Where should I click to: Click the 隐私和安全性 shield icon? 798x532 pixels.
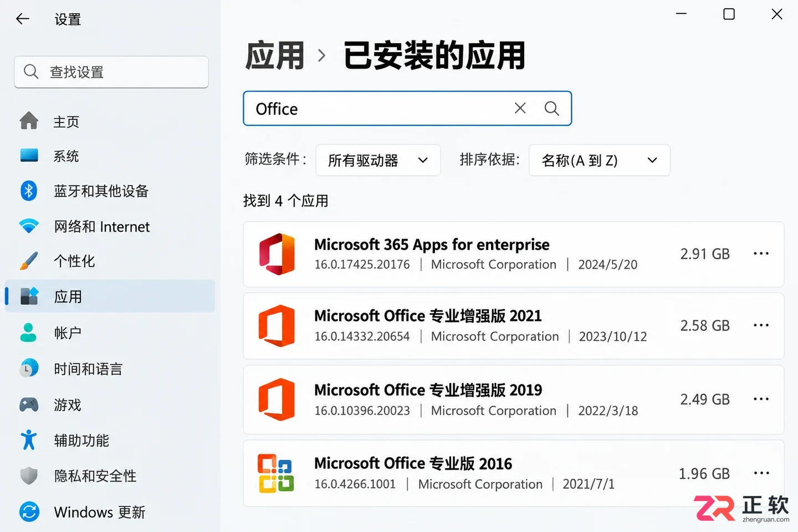click(x=29, y=475)
